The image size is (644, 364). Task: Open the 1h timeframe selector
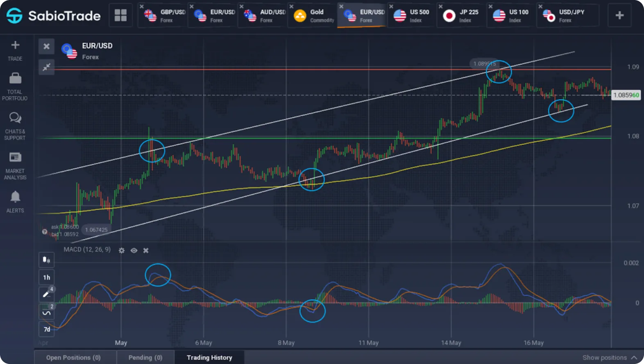(x=46, y=278)
